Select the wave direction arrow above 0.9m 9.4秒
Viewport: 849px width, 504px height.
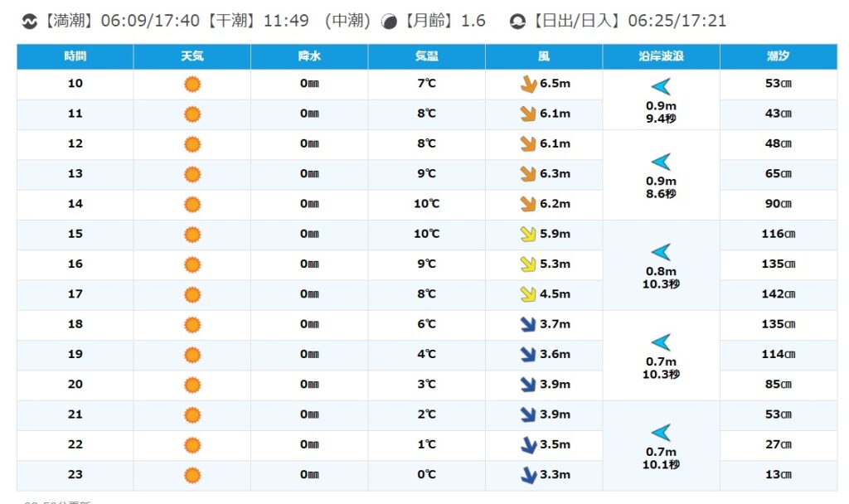pos(661,86)
